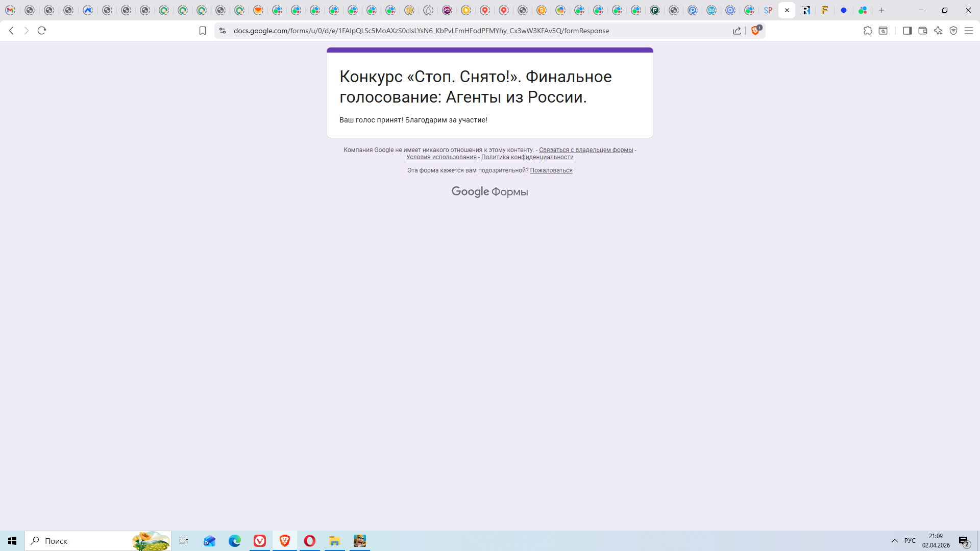Switch to the yellow F tab

coord(824,10)
